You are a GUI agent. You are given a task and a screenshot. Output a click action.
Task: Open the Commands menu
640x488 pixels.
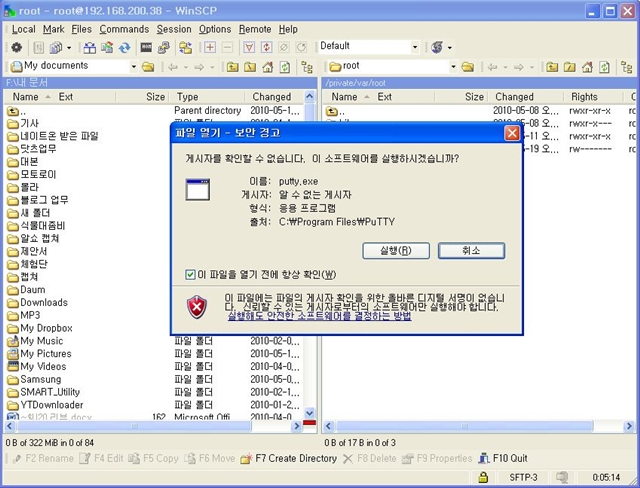[x=124, y=29]
